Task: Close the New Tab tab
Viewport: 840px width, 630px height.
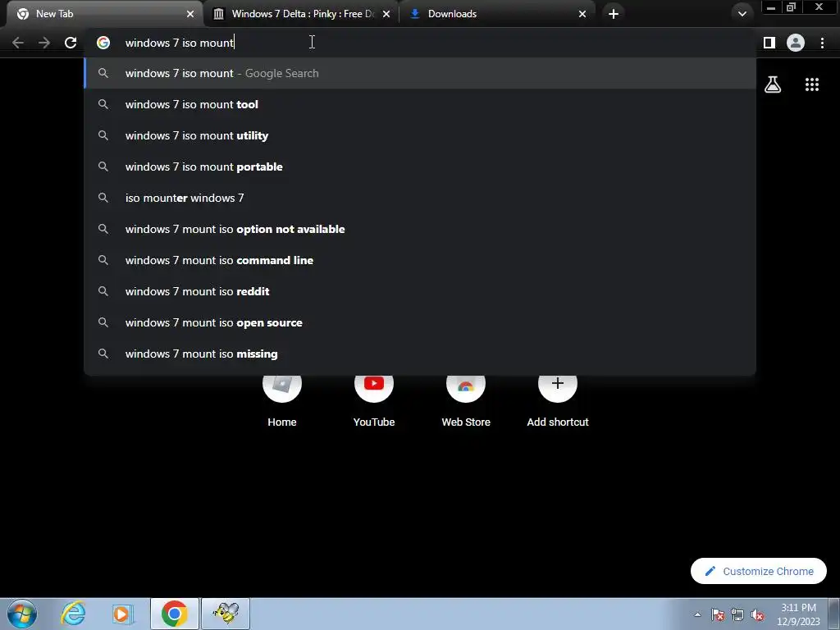Action: click(190, 14)
